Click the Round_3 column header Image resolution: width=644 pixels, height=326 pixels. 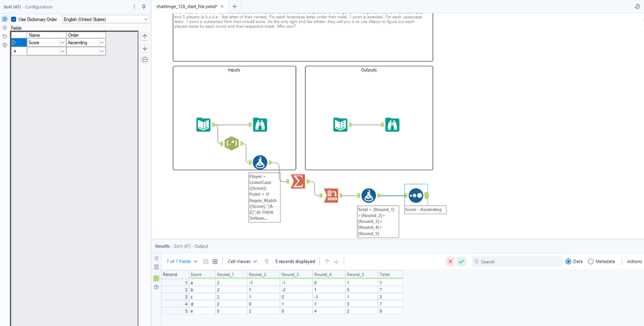[296, 274]
